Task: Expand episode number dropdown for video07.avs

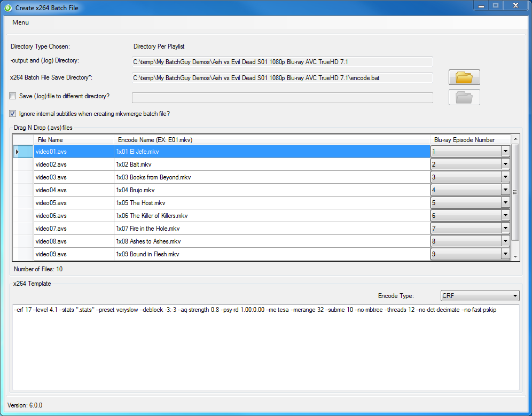Action: click(505, 229)
